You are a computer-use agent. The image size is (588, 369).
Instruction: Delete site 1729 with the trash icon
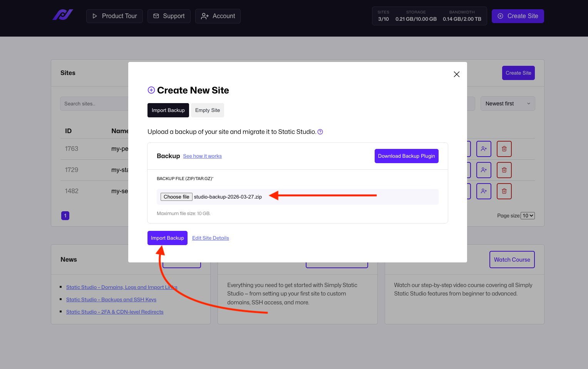[504, 170]
